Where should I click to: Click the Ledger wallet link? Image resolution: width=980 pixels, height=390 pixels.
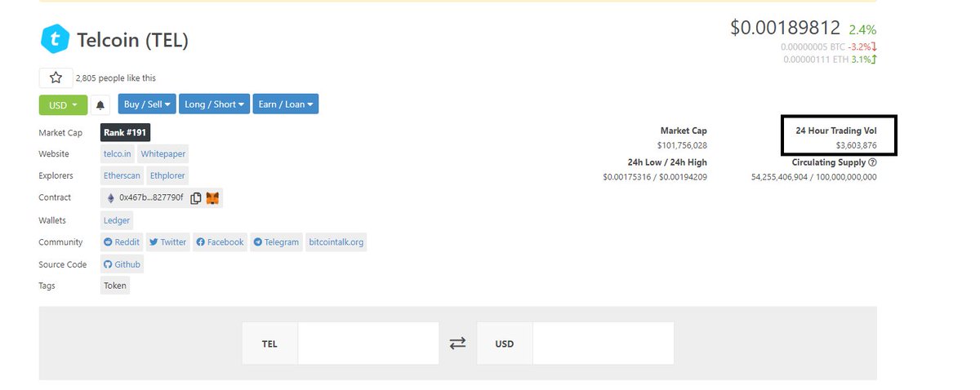(x=117, y=220)
